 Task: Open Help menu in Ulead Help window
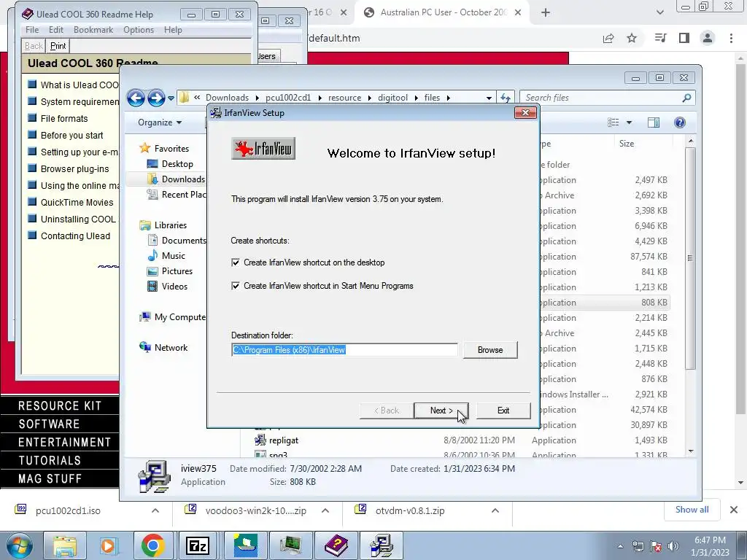173,29
